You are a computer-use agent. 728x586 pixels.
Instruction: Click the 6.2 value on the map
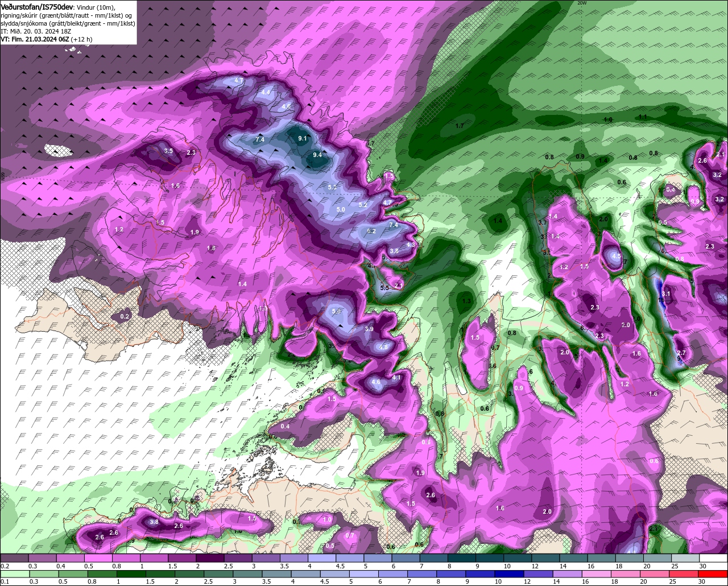click(371, 232)
